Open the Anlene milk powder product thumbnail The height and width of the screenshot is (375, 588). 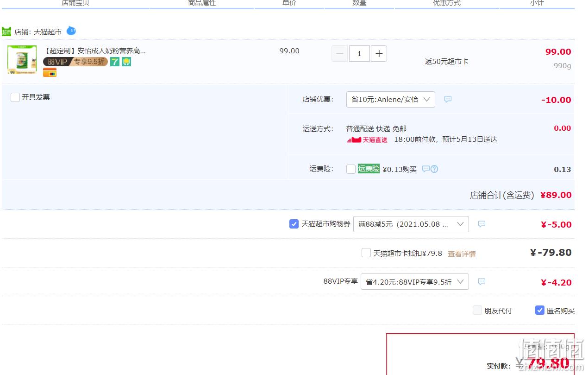(x=22, y=60)
